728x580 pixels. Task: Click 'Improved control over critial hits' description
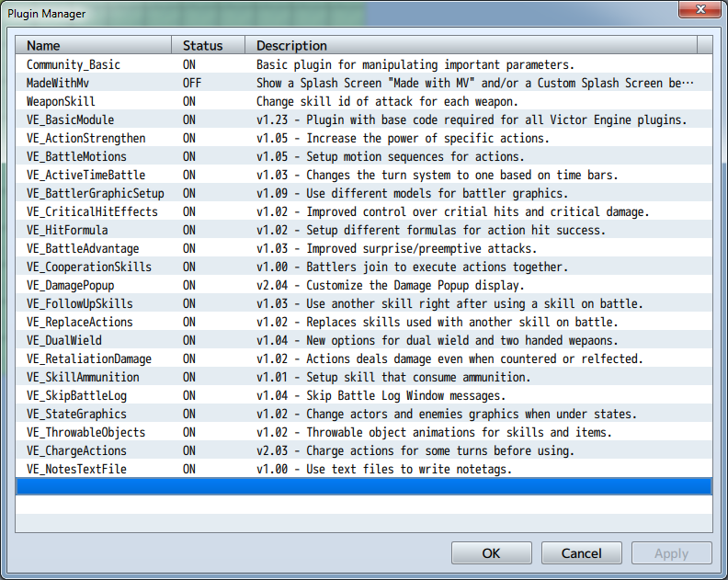click(x=453, y=211)
